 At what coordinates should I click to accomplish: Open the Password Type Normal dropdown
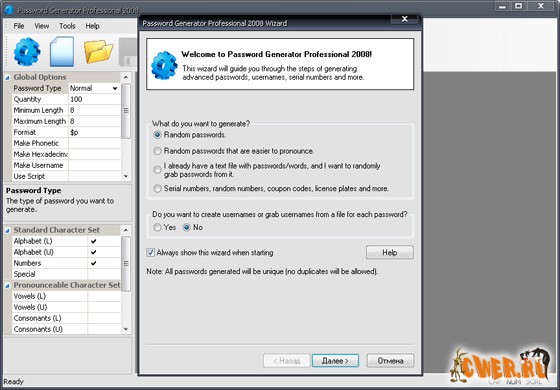click(x=115, y=88)
